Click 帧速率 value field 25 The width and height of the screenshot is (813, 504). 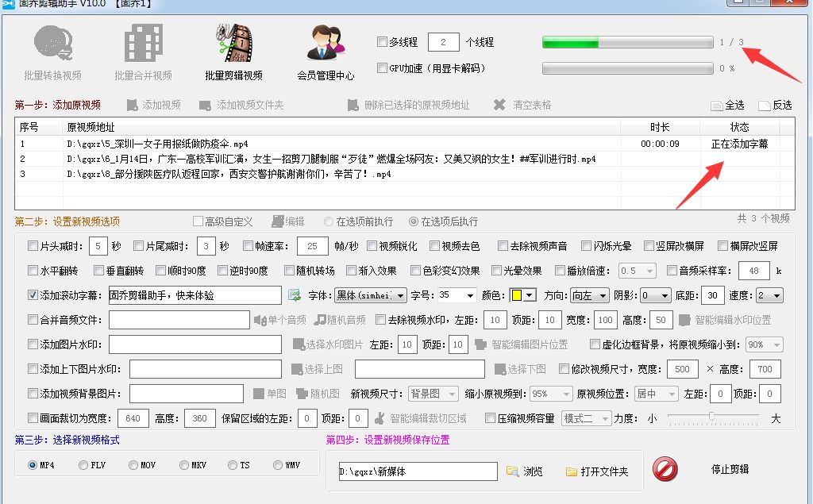click(x=313, y=246)
